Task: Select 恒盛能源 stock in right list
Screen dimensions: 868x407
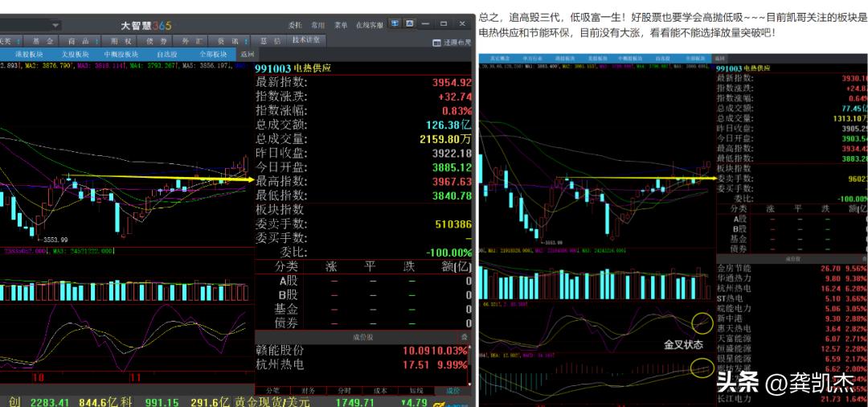Action: (792, 348)
